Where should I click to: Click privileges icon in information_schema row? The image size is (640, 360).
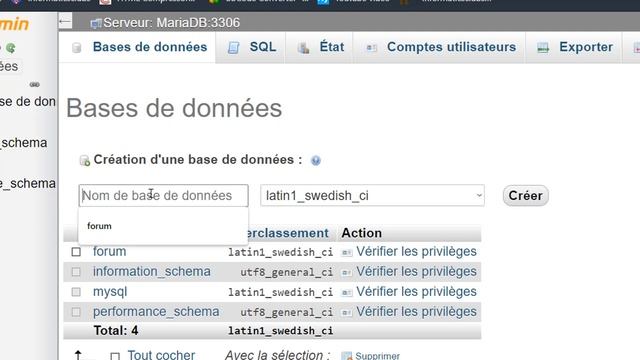[347, 272]
